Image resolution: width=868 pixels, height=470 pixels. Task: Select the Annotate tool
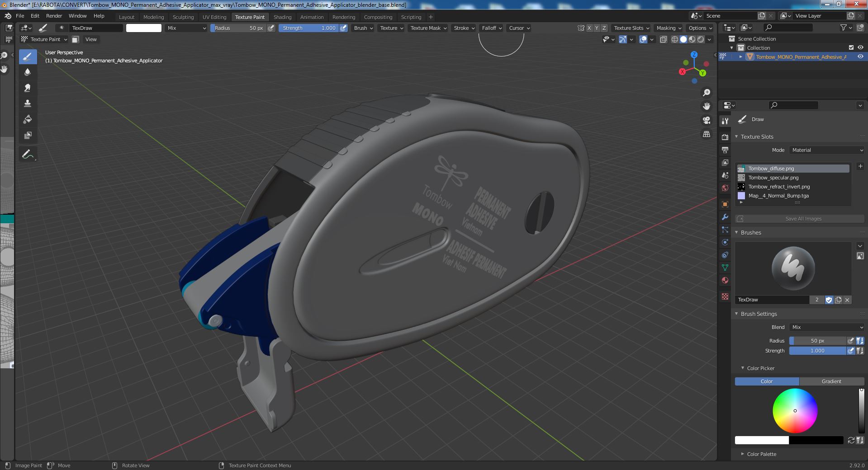click(28, 155)
